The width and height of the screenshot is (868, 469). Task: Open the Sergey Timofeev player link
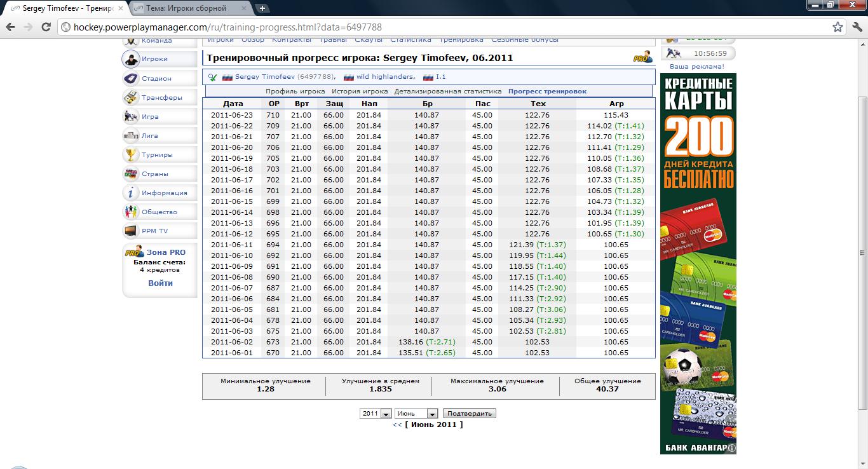265,77
